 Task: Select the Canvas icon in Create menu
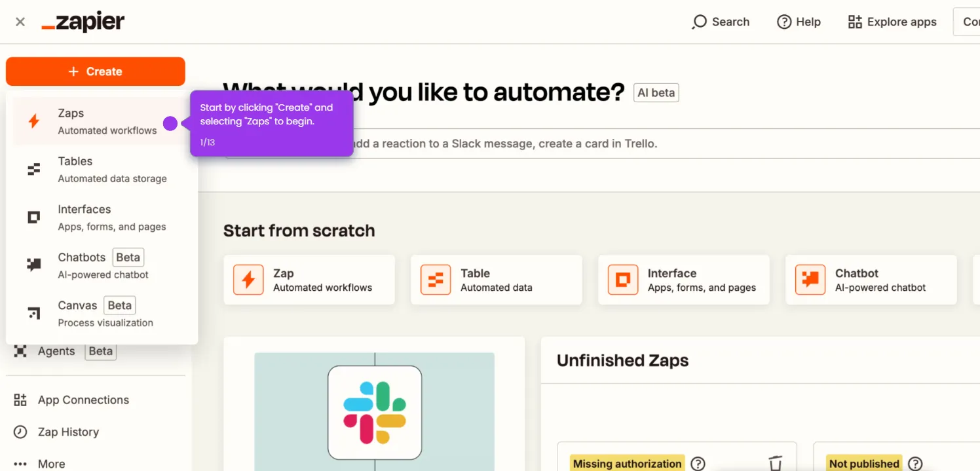coord(34,313)
